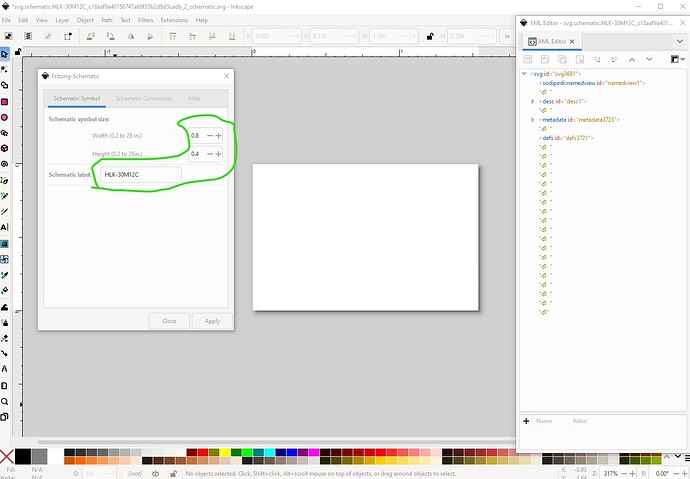Image resolution: width=690 pixels, height=479 pixels.
Task: Open the units dropdown showing in
Action: click(507, 36)
